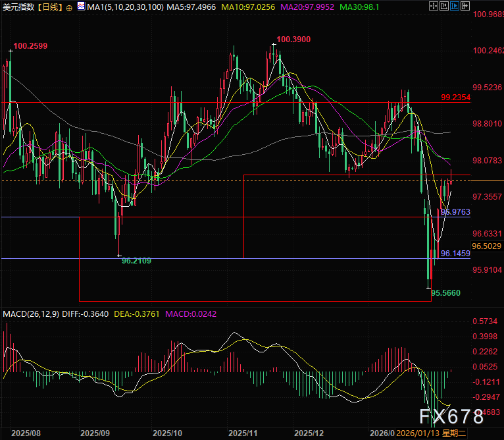Click the 99.2354 red price level label
The height and width of the screenshot is (440, 504).
[455, 97]
